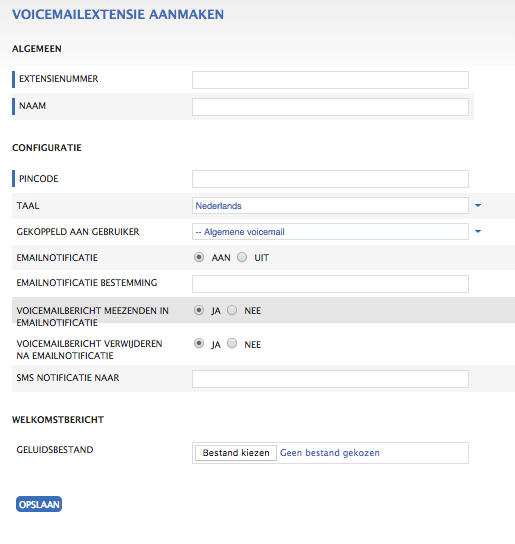515x544 pixels.
Task: Choose JA for voicemailbericht meezenden
Action: (199, 310)
